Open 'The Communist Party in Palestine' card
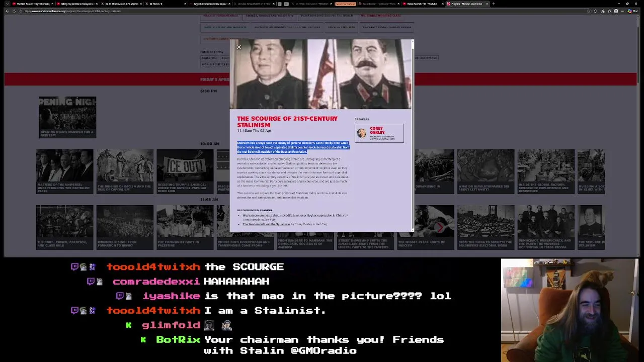The image size is (644, 362). 185,227
